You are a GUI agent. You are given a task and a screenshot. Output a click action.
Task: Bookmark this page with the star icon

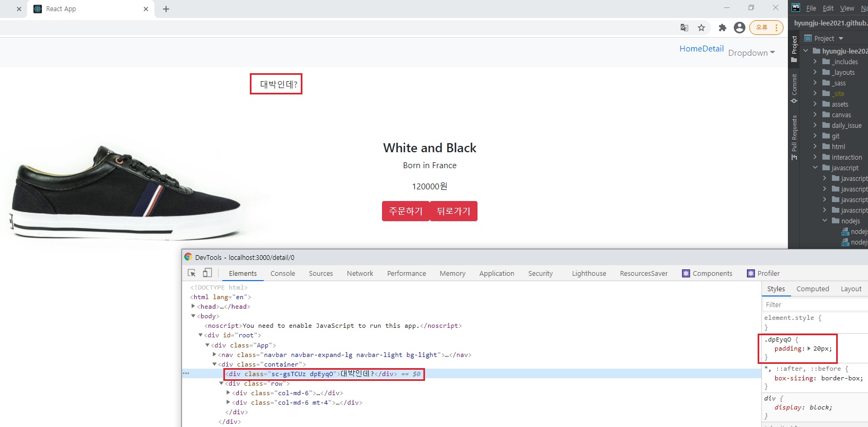tap(701, 28)
